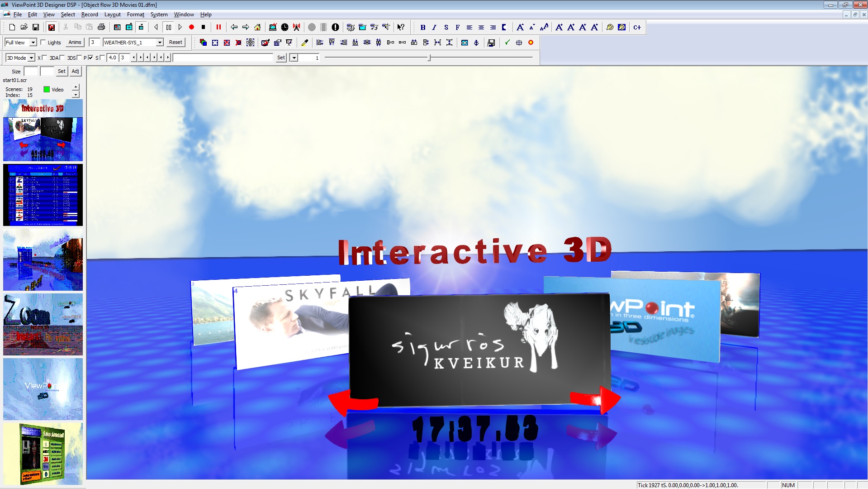Click the Anims button
Viewport: 868px width, 489px height.
click(x=75, y=43)
